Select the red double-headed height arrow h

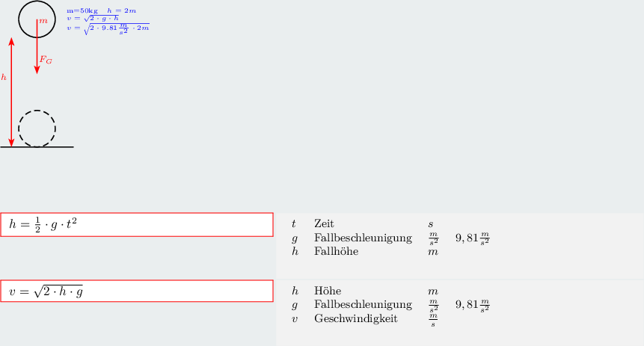tap(11, 92)
